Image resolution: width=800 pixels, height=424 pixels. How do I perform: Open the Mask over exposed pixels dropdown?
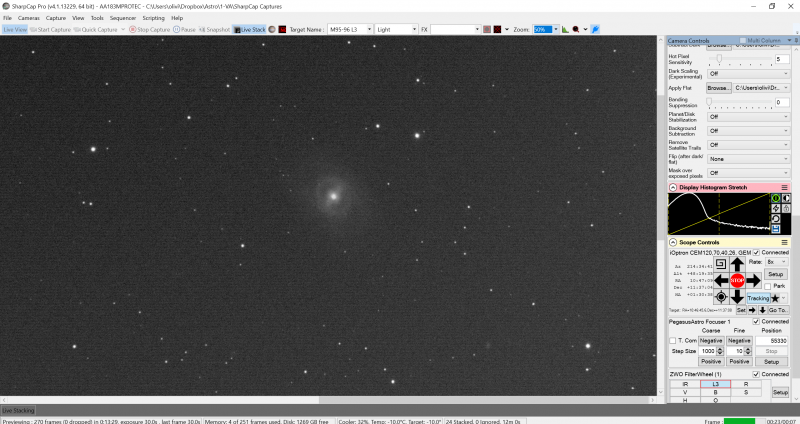[748, 173]
